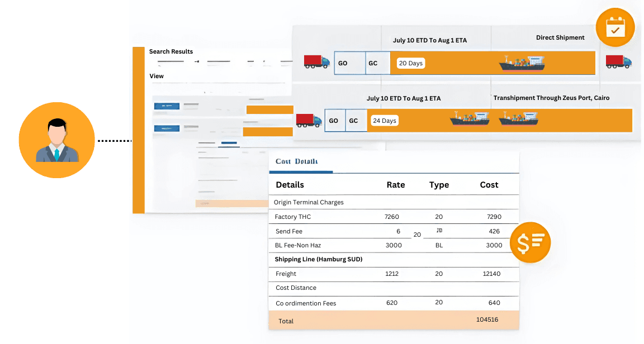The width and height of the screenshot is (644, 344).
Task: Click the red truck left of 20 Days row
Action: point(316,62)
